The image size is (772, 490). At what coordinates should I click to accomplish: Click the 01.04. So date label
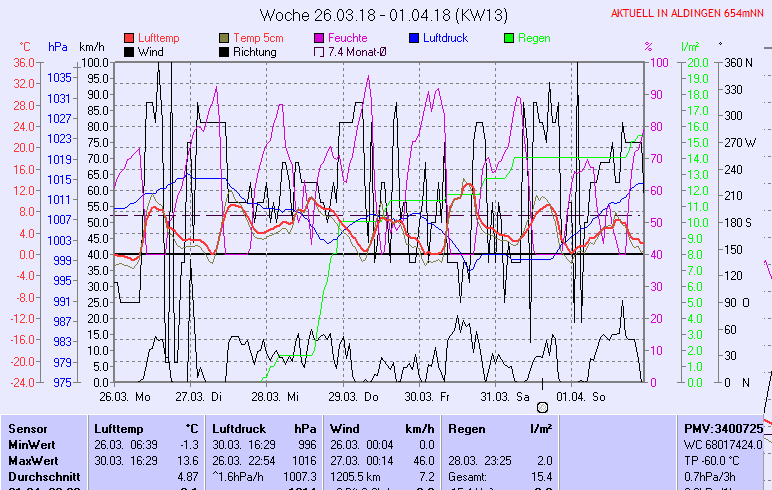582,396
